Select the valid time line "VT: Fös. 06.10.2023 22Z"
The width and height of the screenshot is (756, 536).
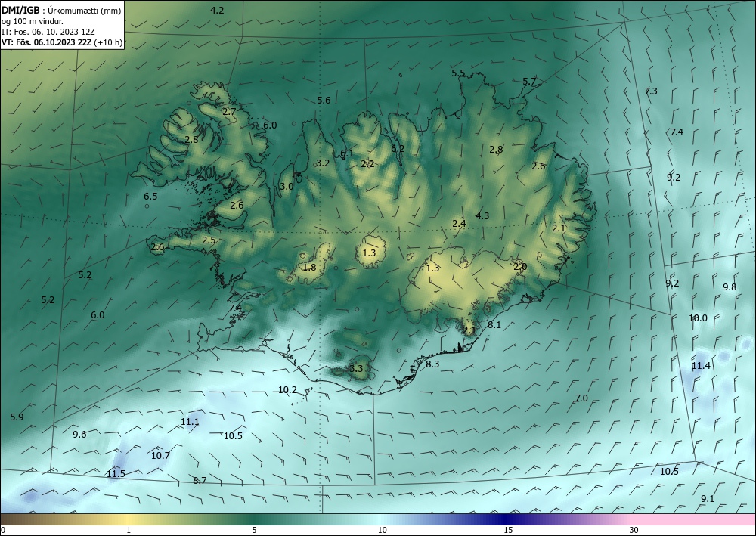46,42
